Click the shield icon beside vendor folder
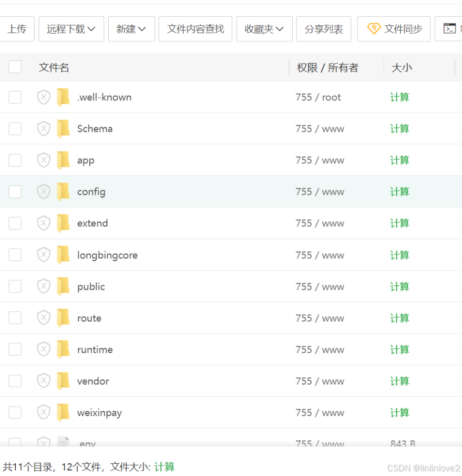Viewport: 462px width, 476px height. click(44, 381)
